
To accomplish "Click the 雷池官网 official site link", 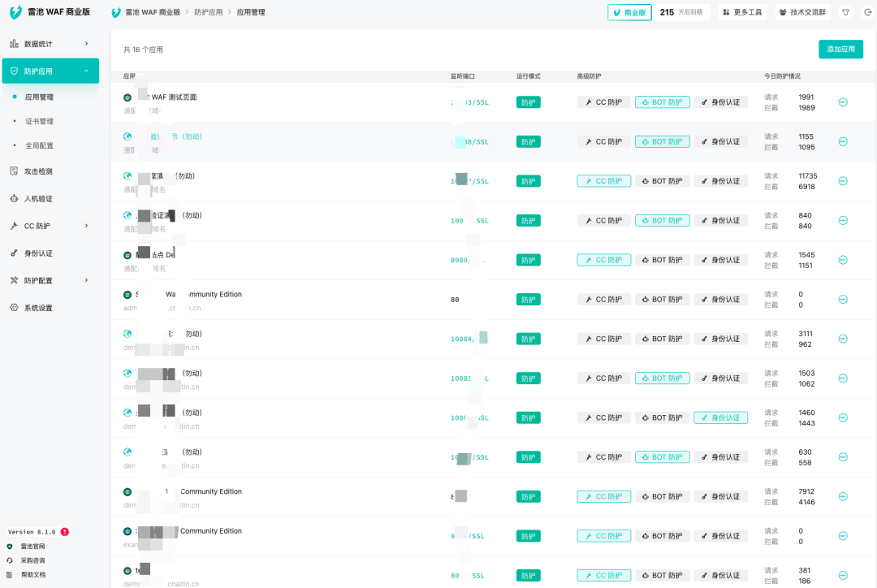I will coord(32,547).
